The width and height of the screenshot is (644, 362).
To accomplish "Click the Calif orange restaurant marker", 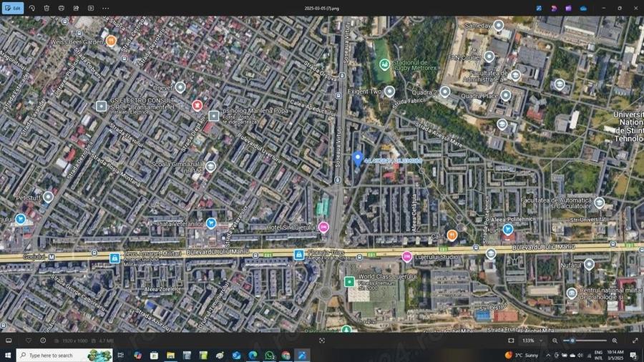I will (x=452, y=235).
